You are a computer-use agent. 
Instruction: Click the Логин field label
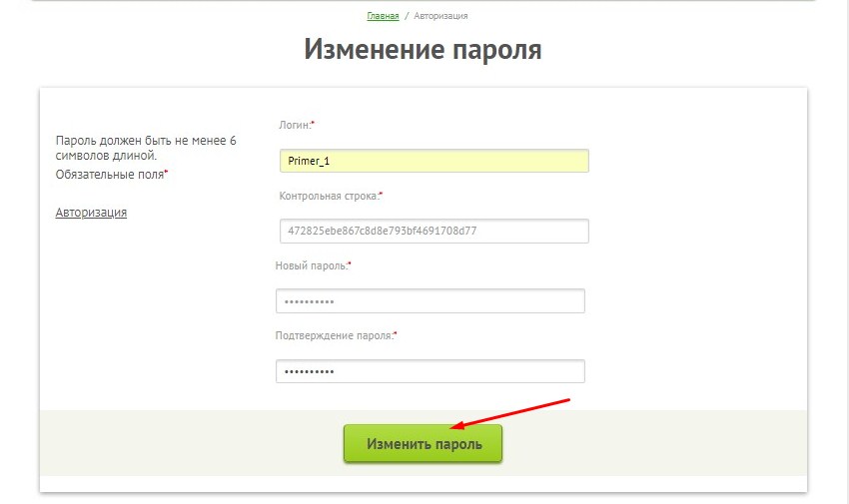click(295, 125)
